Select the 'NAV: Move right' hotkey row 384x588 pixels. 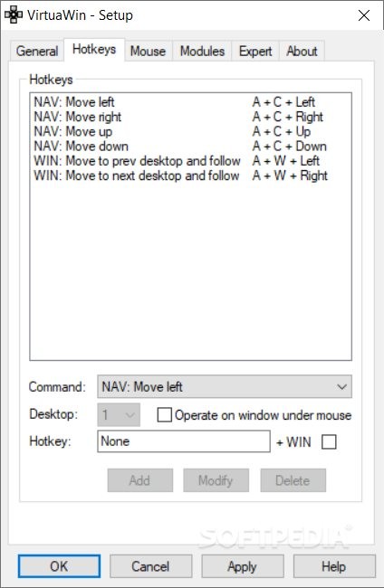[x=190, y=117]
